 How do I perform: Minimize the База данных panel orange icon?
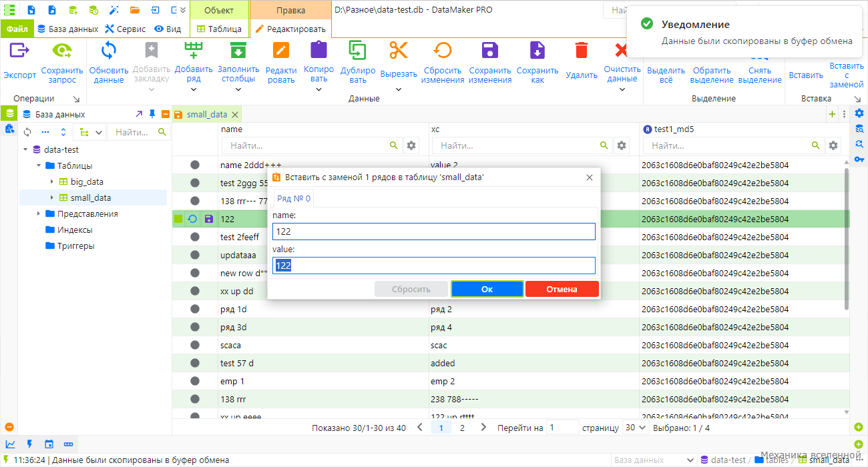(x=165, y=114)
